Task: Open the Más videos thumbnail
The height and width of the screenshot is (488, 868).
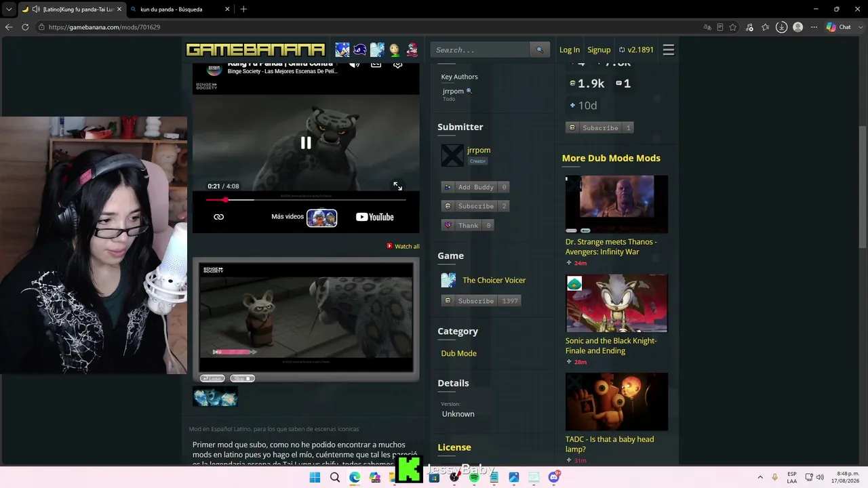Action: coord(322,218)
